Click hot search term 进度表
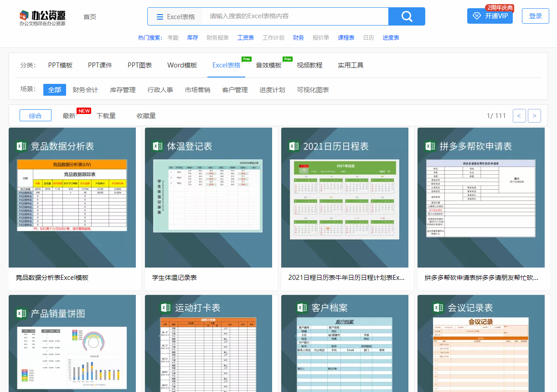This screenshot has width=557, height=392. 391,38
